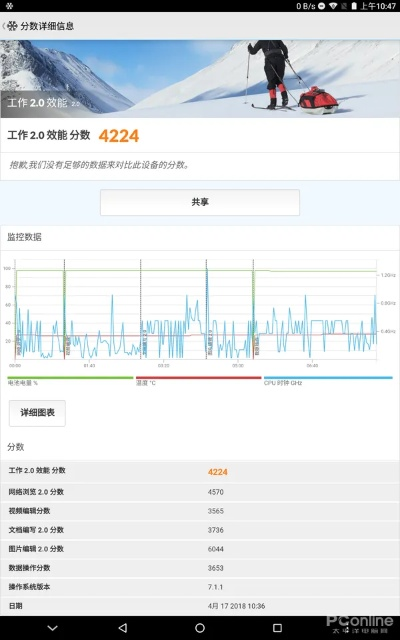Image resolution: width=400 pixels, height=640 pixels.
Task: Tap the 监控数据 section heading
Action: point(24,237)
